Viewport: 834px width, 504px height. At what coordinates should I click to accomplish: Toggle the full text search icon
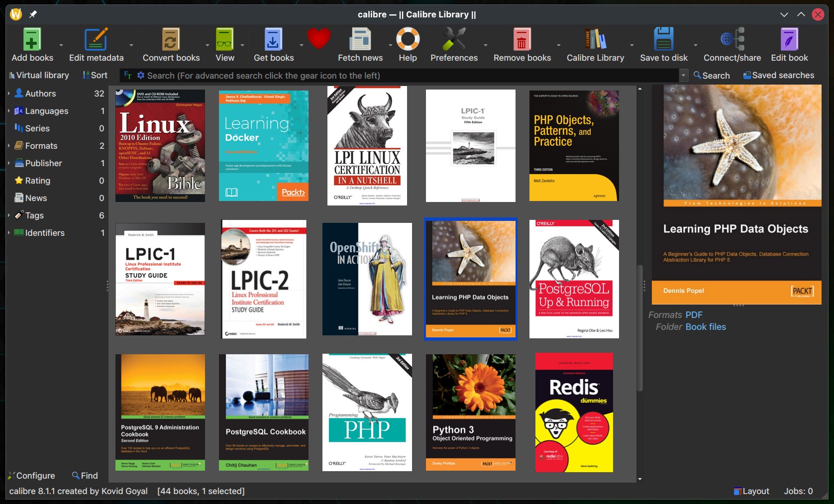(128, 75)
